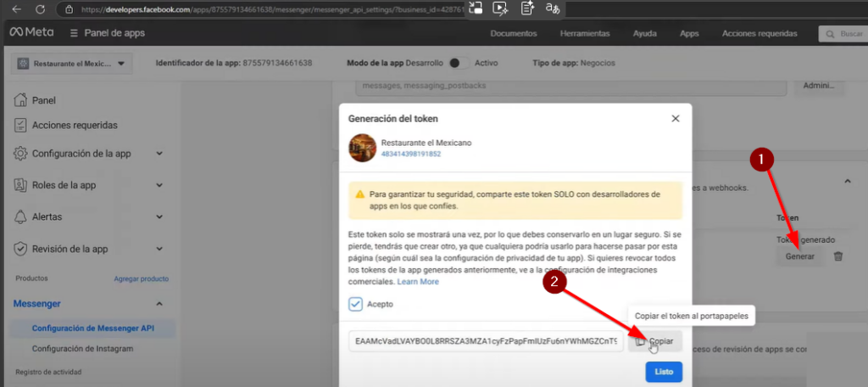Uncheck the Acepto checkbox
The height and width of the screenshot is (387, 868).
tap(355, 304)
